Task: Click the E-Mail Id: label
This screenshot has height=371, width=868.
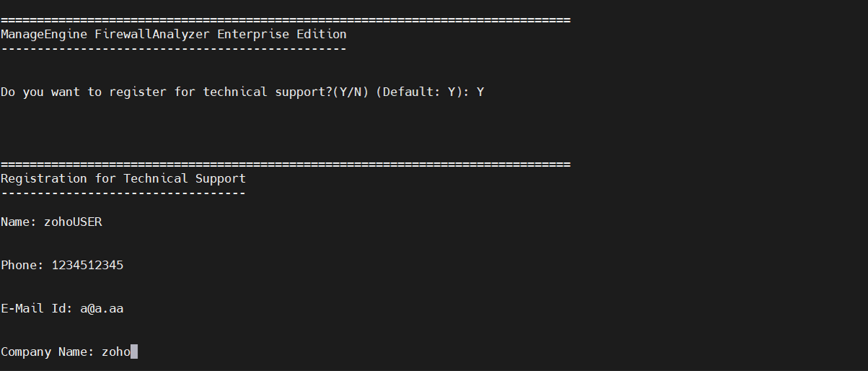Action: 37,308
